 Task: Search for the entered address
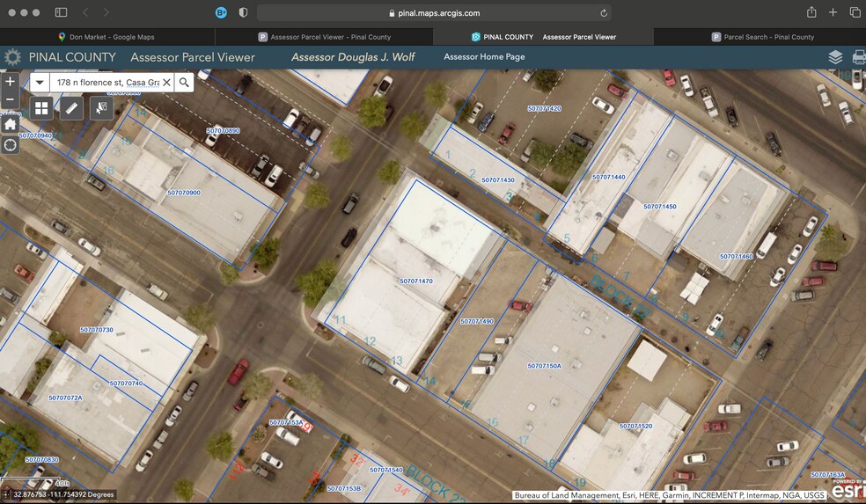click(184, 83)
